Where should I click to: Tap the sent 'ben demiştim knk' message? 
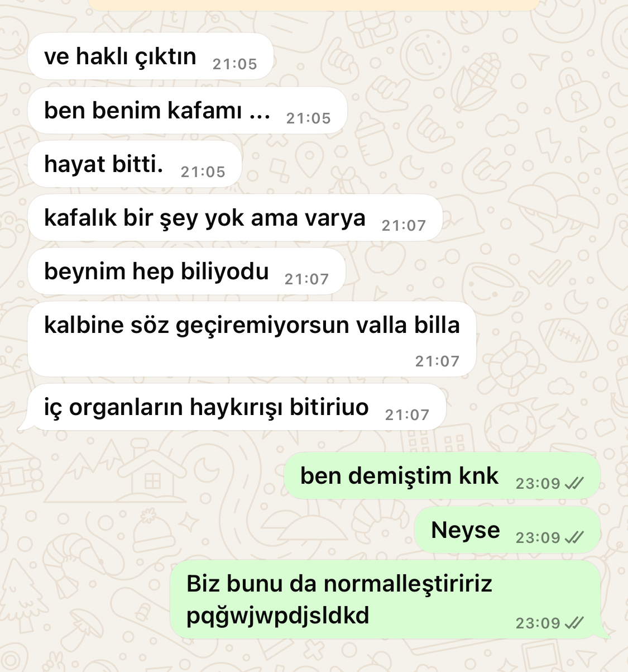point(442,476)
